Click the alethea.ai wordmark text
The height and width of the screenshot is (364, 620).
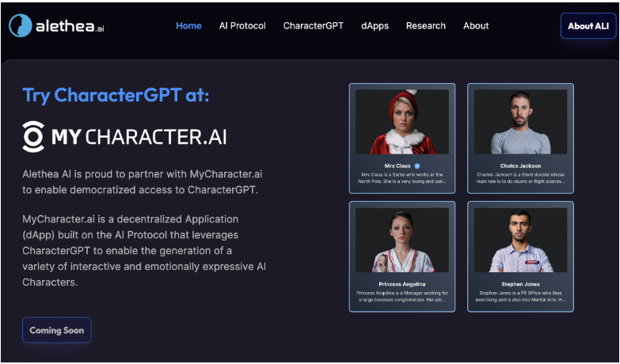click(70, 26)
